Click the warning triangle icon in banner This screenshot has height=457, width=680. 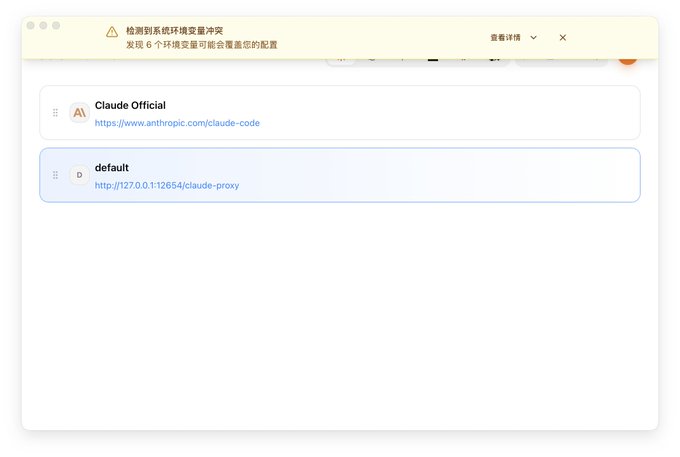[112, 32]
